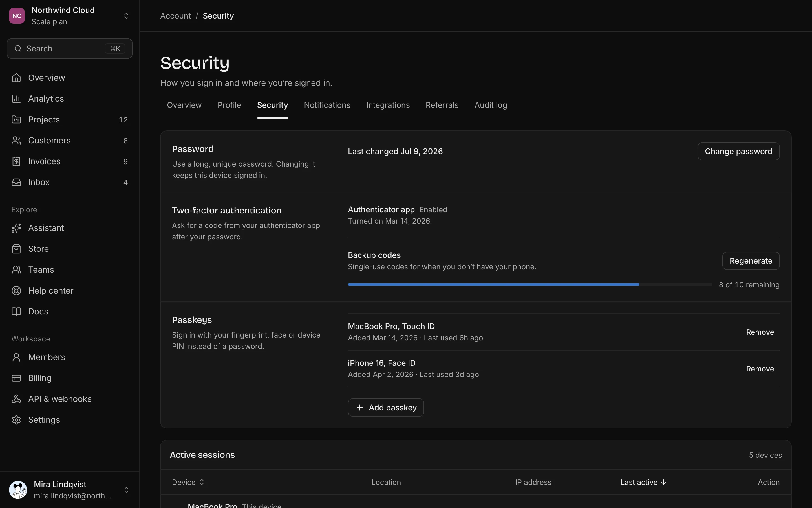The width and height of the screenshot is (812, 508).
Task: Click the Assistant sparkle icon
Action: tap(16, 228)
